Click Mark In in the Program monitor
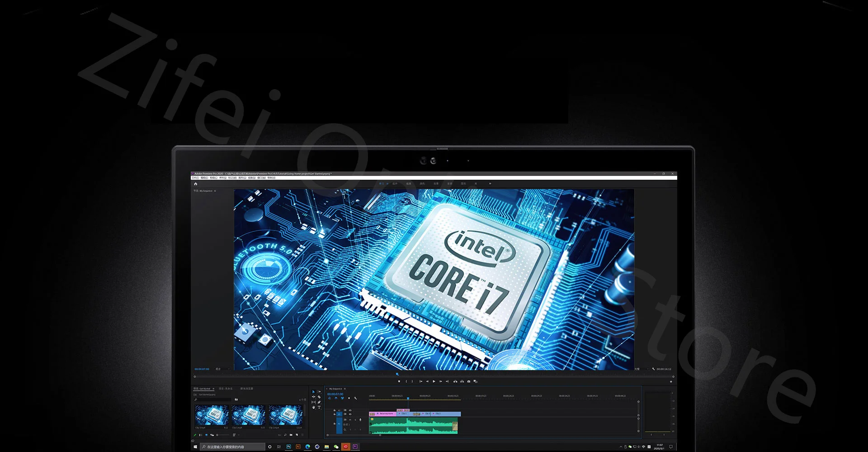 (406, 381)
